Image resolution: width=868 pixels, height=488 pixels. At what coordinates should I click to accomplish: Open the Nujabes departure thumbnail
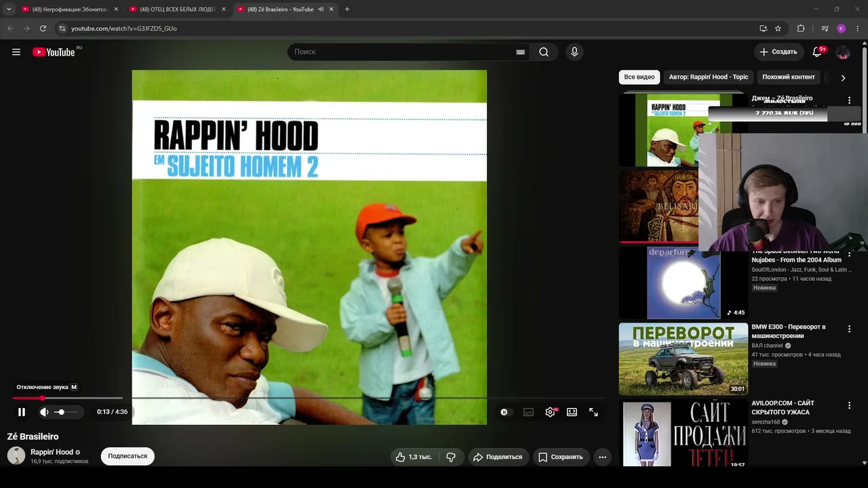click(684, 283)
